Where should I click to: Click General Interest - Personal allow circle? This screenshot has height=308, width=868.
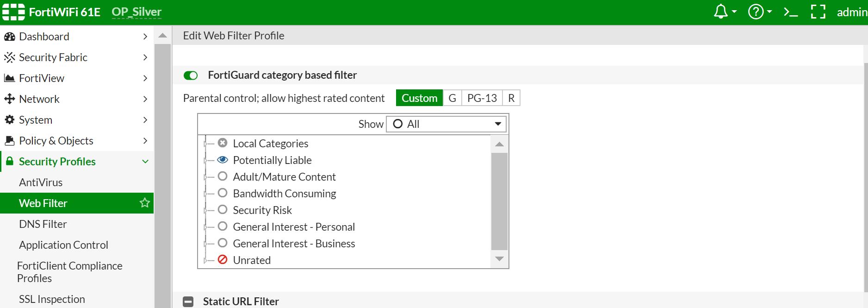[x=223, y=226]
